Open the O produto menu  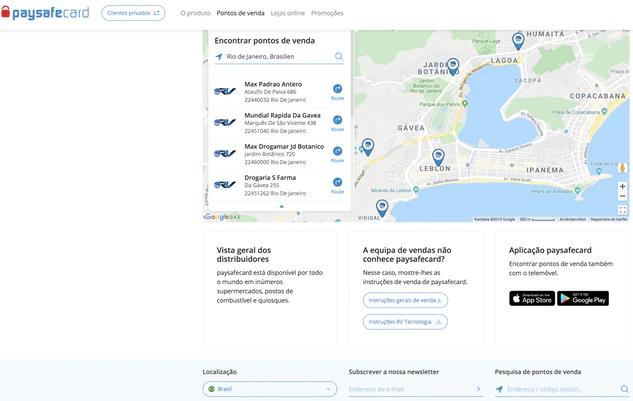pyautogui.click(x=195, y=13)
